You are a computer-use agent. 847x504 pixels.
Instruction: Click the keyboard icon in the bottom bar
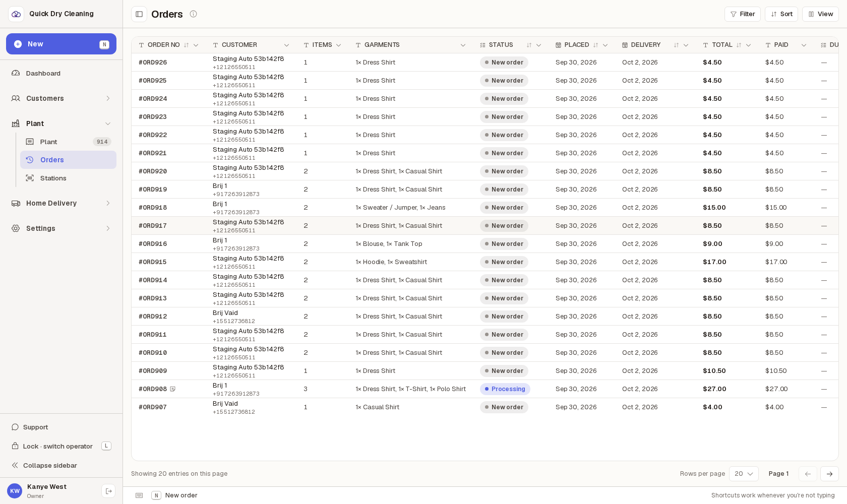pyautogui.click(x=139, y=495)
